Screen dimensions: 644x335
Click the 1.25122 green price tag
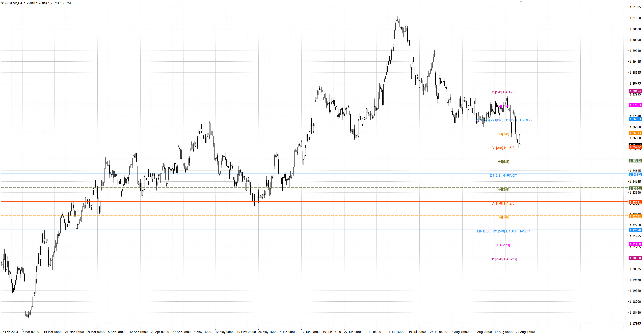[x=635, y=161]
